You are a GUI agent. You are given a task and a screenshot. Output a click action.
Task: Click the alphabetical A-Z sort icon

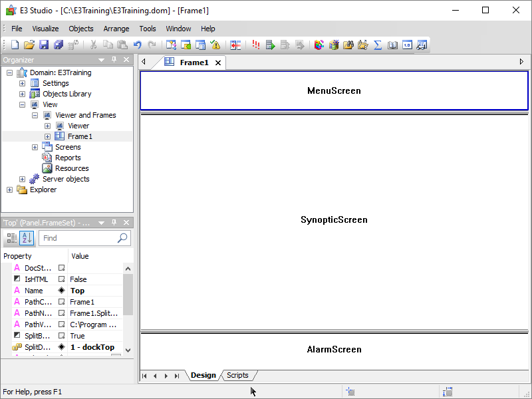(x=27, y=238)
